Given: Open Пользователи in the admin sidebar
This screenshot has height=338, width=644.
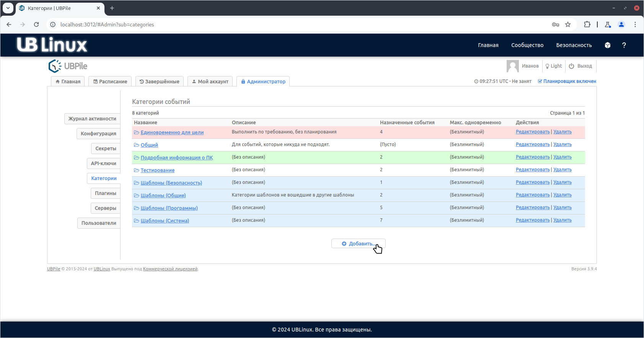Looking at the screenshot, I should tap(99, 223).
